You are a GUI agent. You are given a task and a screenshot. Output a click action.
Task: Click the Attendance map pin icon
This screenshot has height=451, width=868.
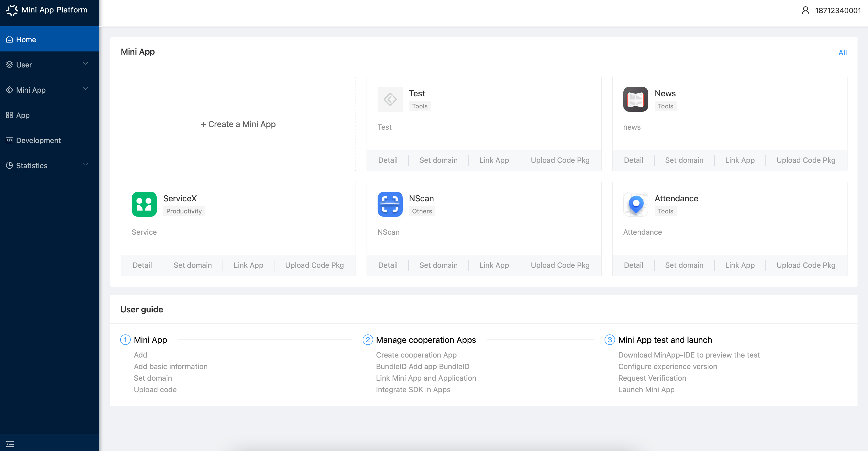tap(636, 204)
